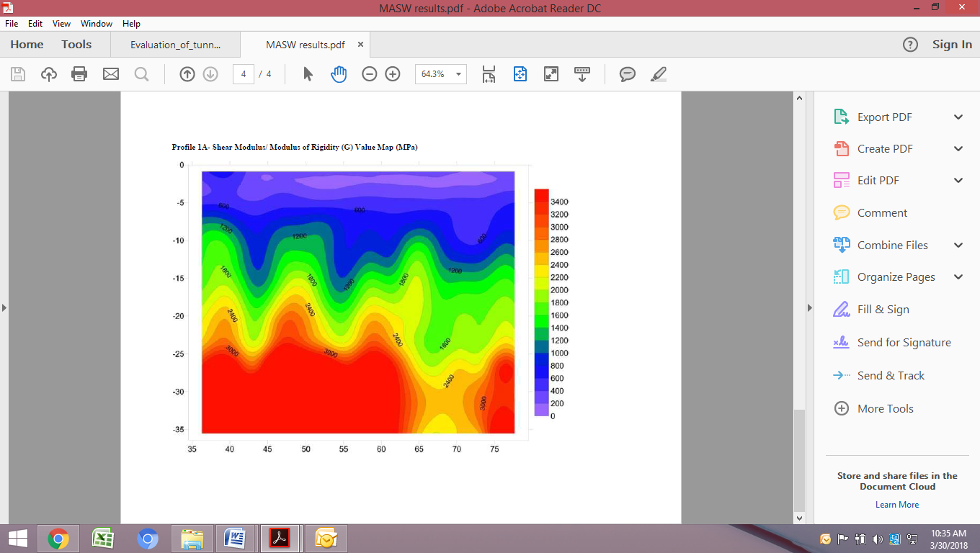980x553 pixels.
Task: Click the page number input field
Action: point(244,74)
